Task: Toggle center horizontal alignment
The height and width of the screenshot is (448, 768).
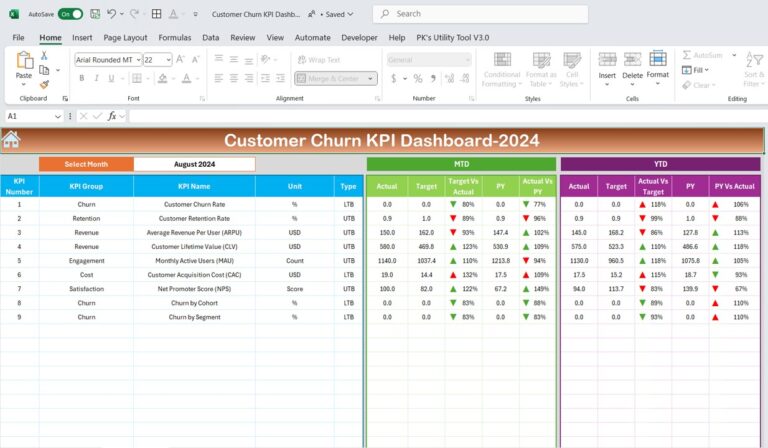Action: [234, 78]
